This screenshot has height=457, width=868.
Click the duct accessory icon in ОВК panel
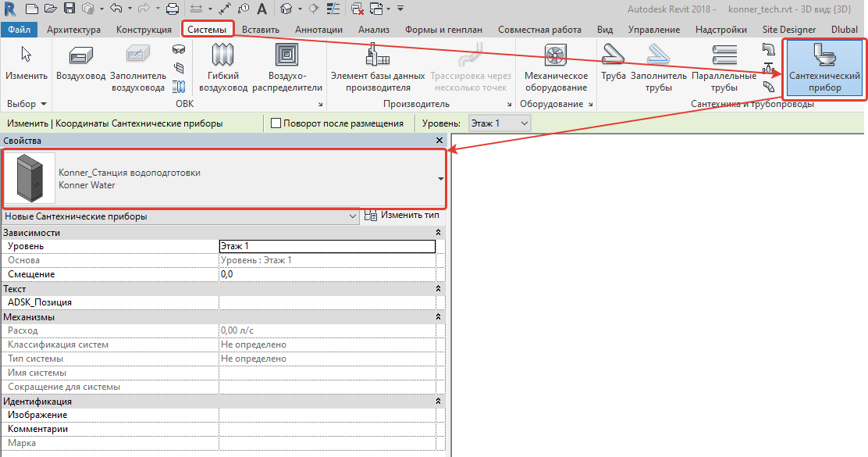tap(179, 68)
